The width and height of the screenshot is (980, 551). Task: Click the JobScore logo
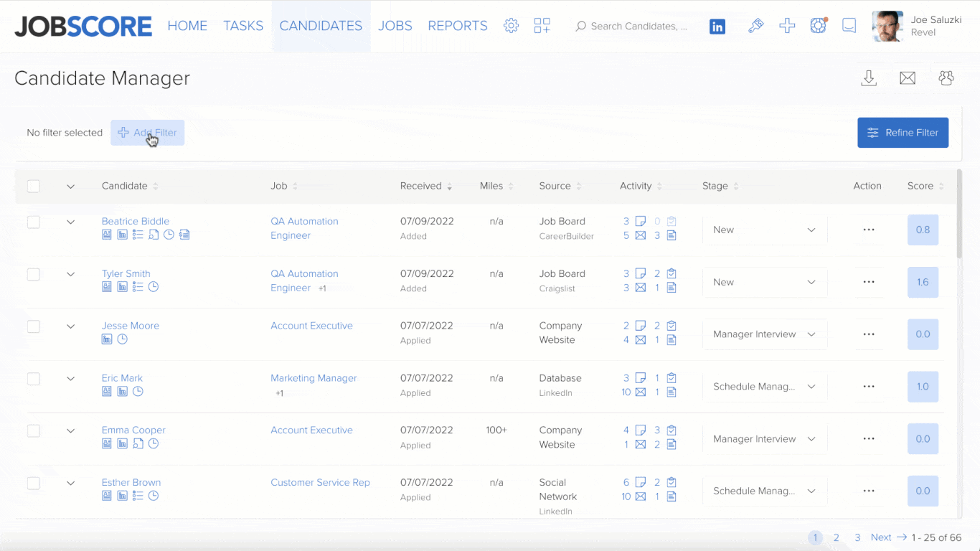[83, 27]
